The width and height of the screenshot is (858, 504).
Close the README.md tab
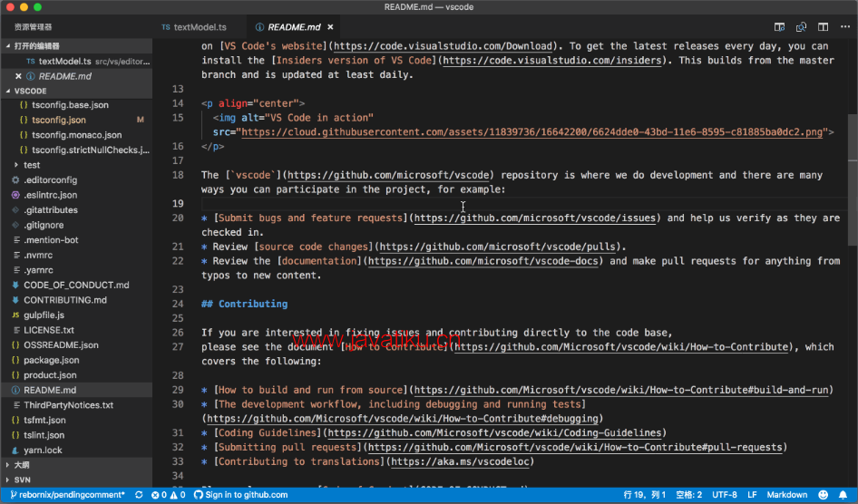(330, 27)
